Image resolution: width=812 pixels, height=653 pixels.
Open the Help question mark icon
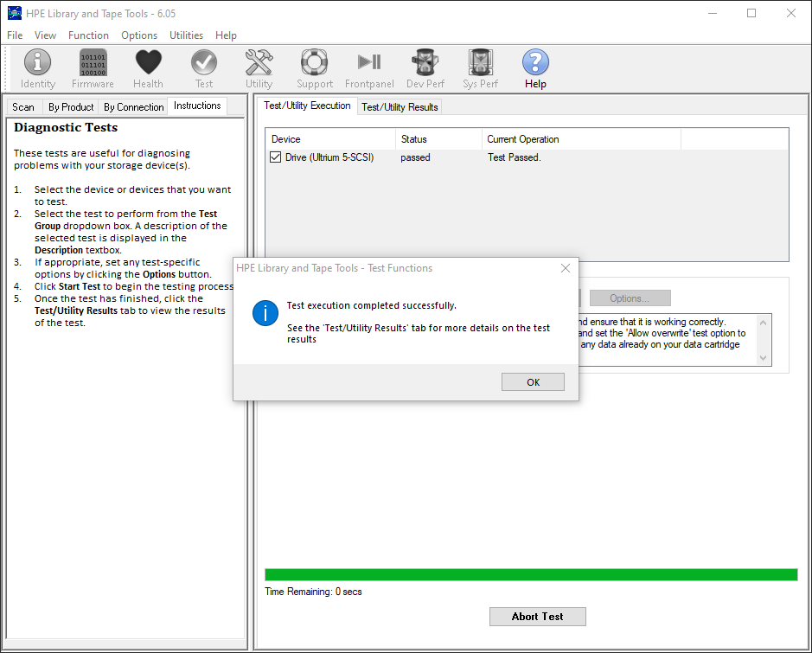point(535,68)
